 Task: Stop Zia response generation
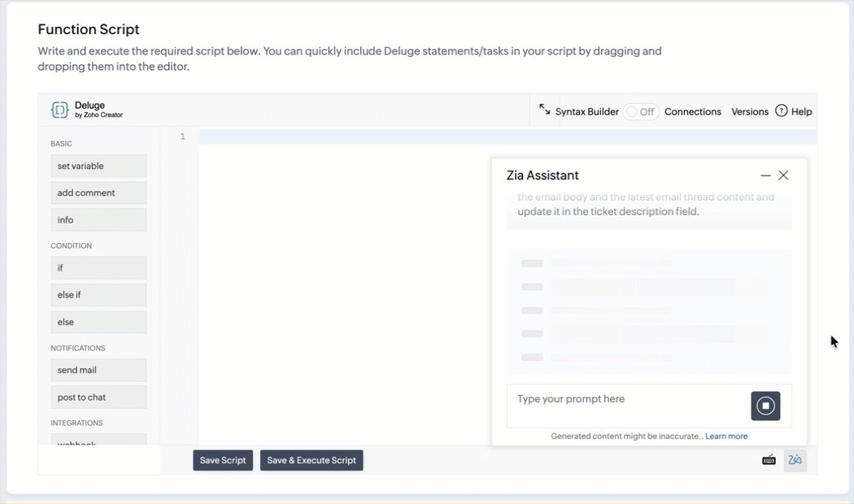765,406
